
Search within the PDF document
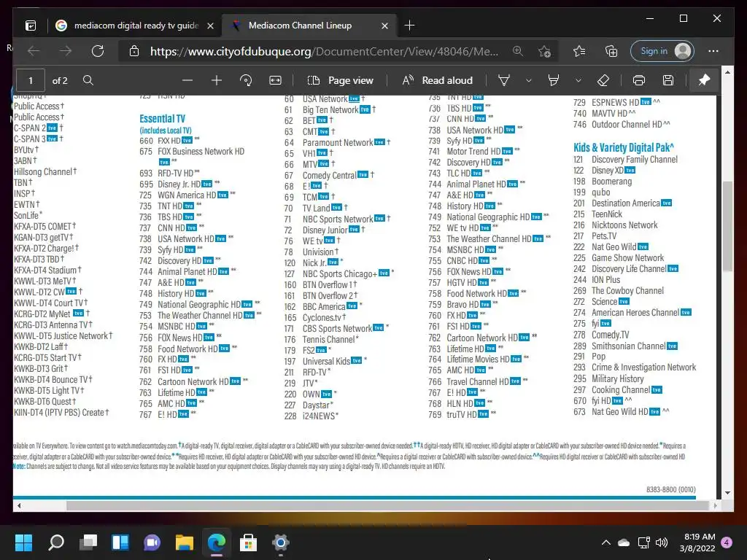click(x=88, y=80)
